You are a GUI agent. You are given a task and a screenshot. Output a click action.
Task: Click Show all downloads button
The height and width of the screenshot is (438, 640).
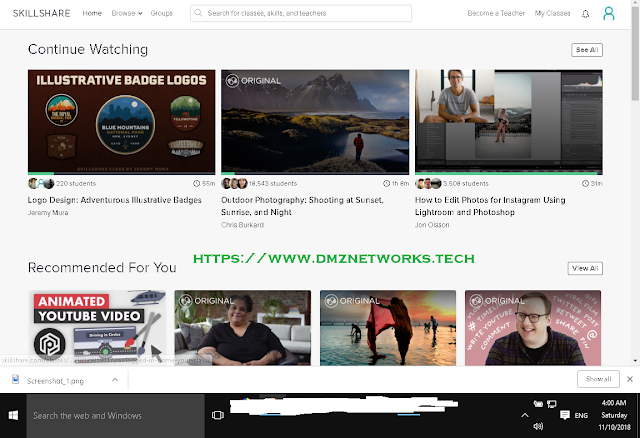click(598, 379)
